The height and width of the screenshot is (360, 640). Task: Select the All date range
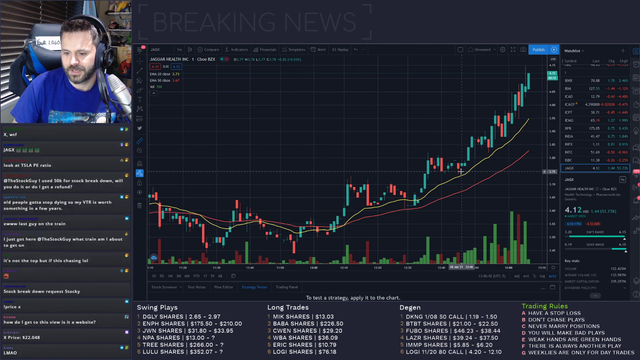click(220, 276)
